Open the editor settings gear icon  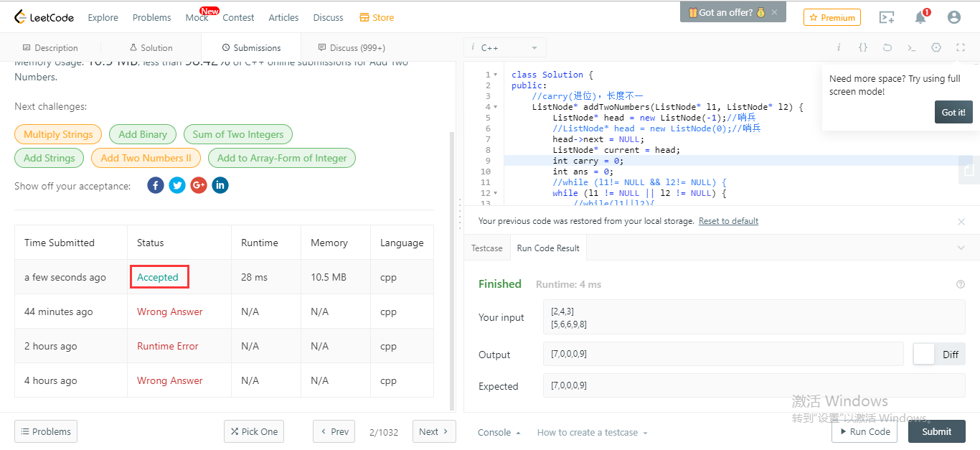[x=936, y=47]
